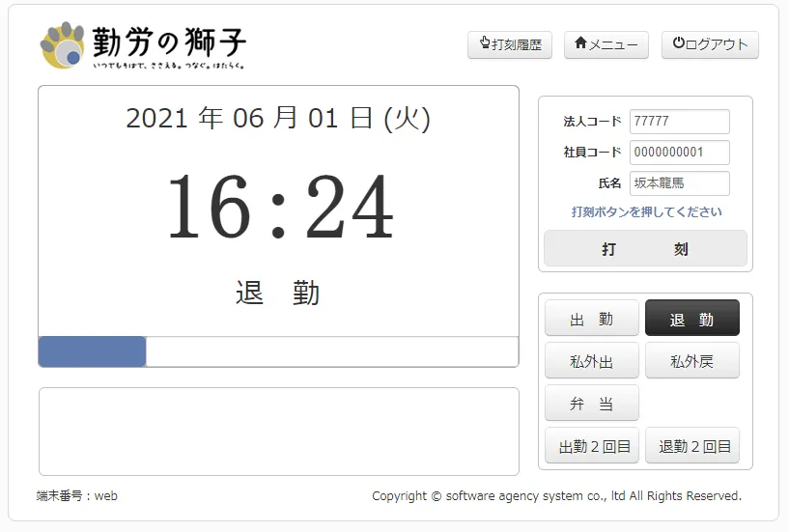This screenshot has width=789, height=532.
Task: Select the 弁当 lunch box option
Action: (591, 404)
